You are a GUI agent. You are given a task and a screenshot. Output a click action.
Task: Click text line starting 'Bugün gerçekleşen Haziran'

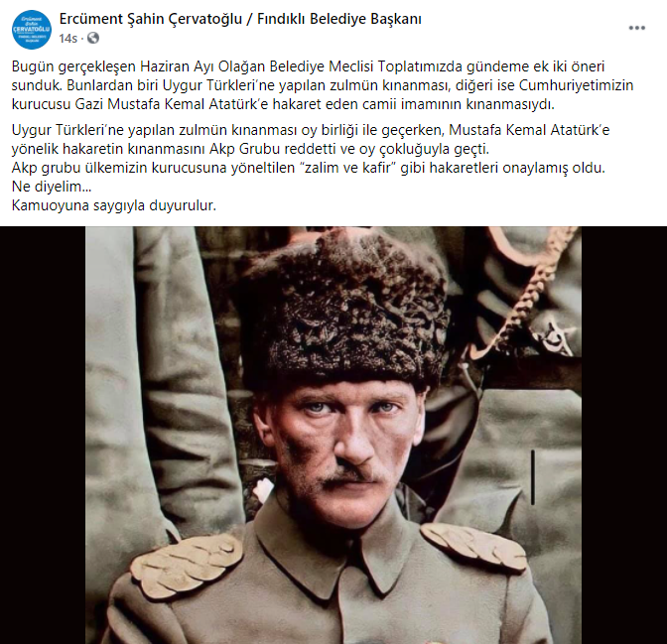tap(308, 66)
